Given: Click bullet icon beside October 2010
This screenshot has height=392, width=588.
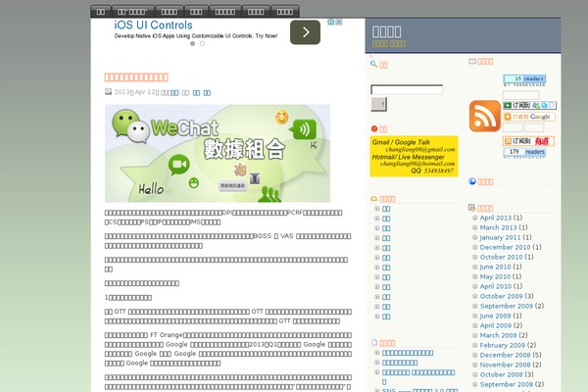Looking at the screenshot, I should [x=474, y=257].
